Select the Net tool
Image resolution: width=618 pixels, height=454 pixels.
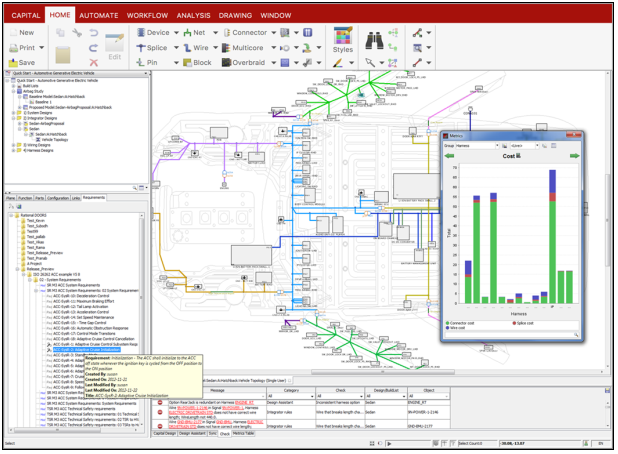(x=194, y=33)
